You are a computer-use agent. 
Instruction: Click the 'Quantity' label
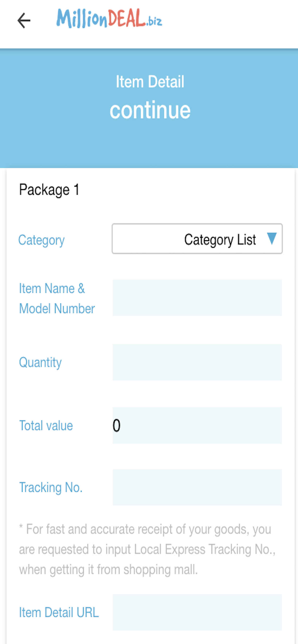40,363
